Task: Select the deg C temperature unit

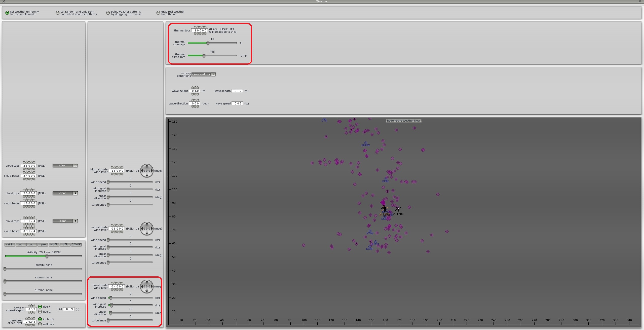Action: [x=40, y=312]
